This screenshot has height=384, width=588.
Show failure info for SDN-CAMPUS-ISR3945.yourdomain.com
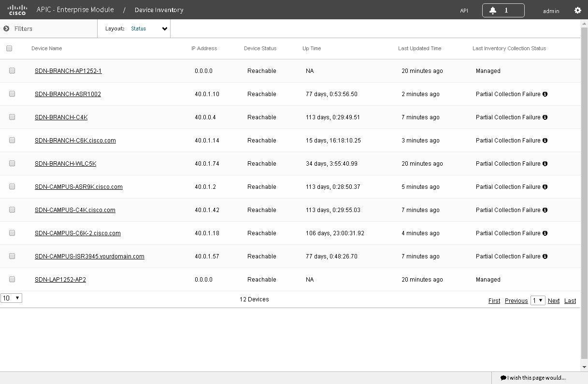point(545,256)
